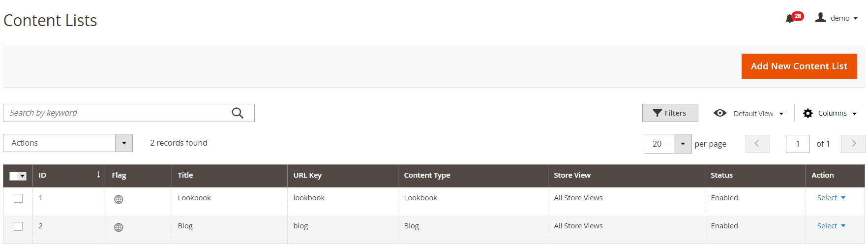Open Select action menu for Lookbook
This screenshot has height=249, width=868.
click(x=831, y=198)
